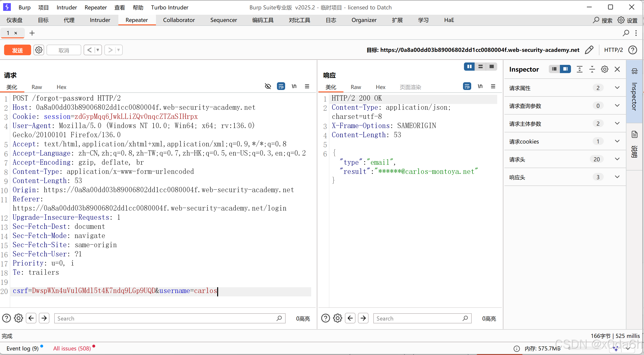
Task: Open the Repeater settings gear beside 发送
Action: (x=39, y=50)
